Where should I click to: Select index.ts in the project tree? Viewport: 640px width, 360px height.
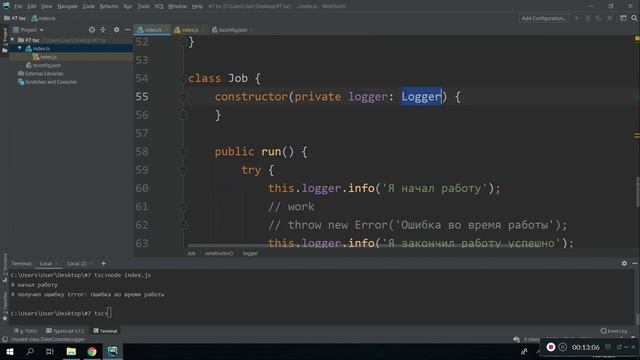click(41, 48)
